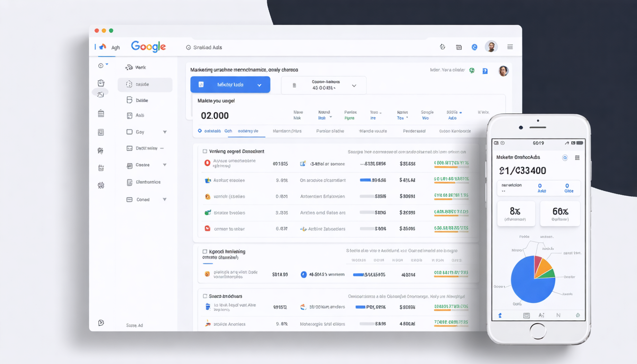Click the red square icon beside 'comen to tnlser'

207,228
